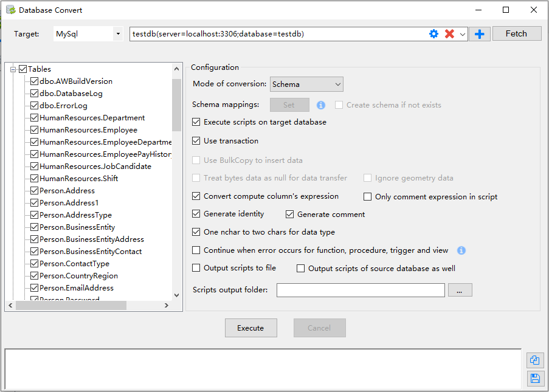Expand connection profile dropdown arrow
The image size is (549, 392).
(462, 34)
